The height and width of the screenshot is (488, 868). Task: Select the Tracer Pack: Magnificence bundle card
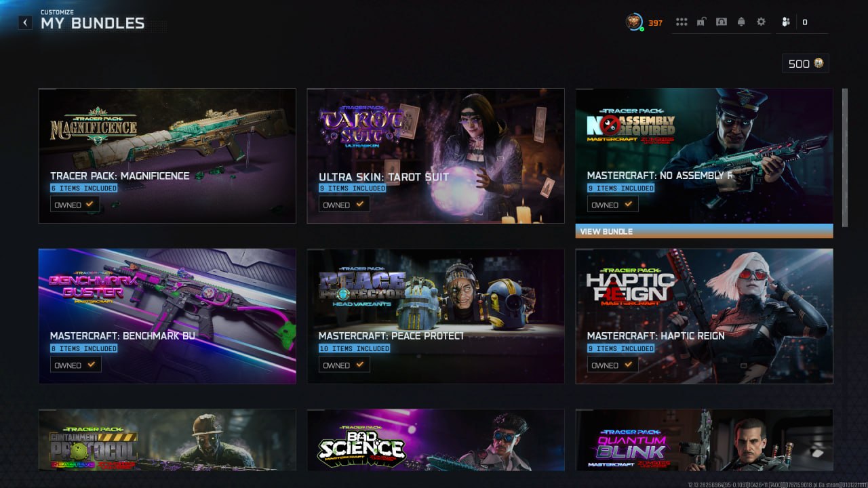click(167, 155)
